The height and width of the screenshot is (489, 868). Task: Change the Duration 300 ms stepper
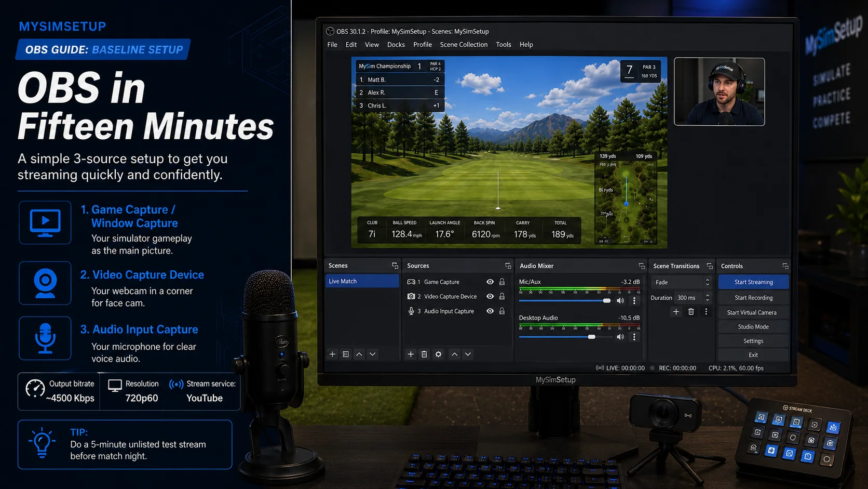click(x=707, y=298)
